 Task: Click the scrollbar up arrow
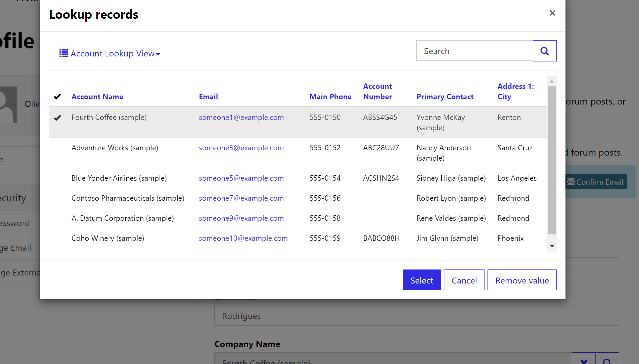pos(551,81)
